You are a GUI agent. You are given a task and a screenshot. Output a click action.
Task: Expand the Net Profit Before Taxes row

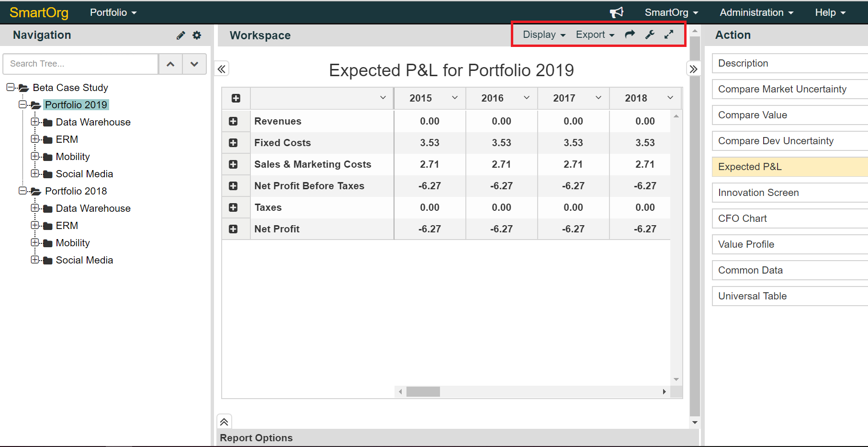tap(233, 186)
